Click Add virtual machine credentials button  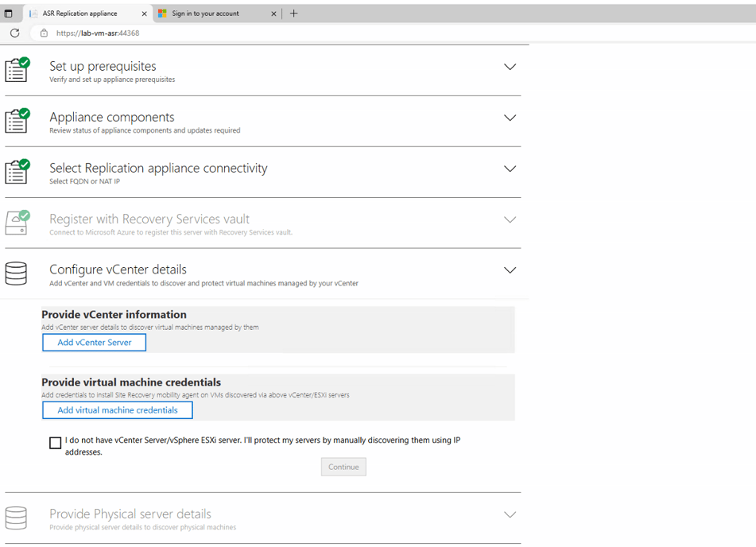point(118,410)
